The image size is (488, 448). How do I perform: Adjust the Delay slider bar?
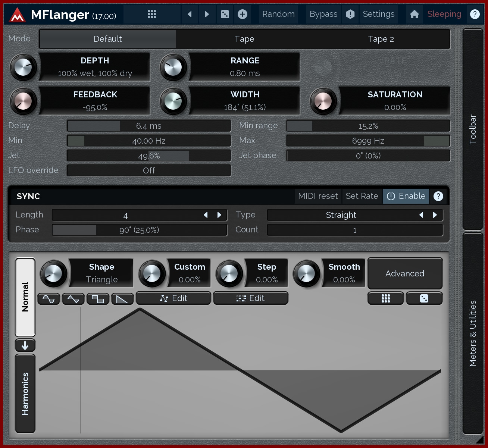(x=149, y=126)
